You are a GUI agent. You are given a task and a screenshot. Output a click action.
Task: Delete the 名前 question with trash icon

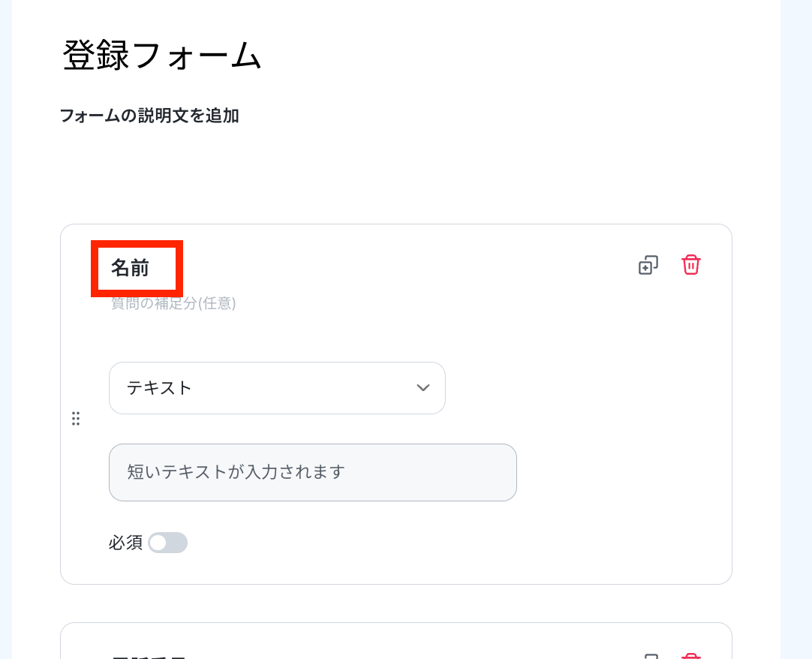pos(691,264)
